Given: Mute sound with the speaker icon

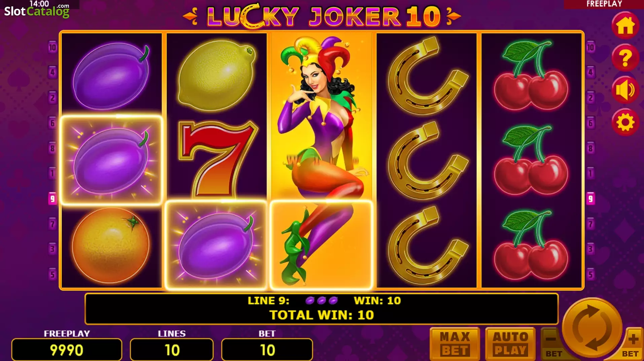Looking at the screenshot, I should (625, 90).
